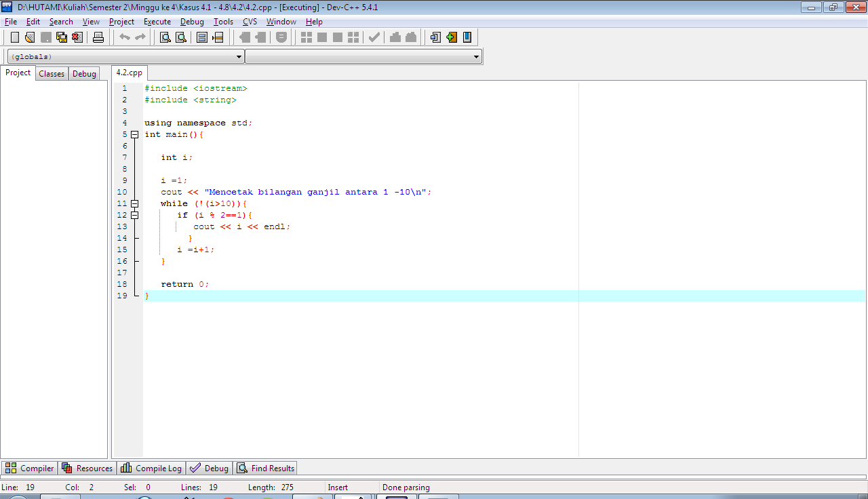Click the Syntax Check checkmark icon
The height and width of the screenshot is (499, 868).
pos(374,37)
